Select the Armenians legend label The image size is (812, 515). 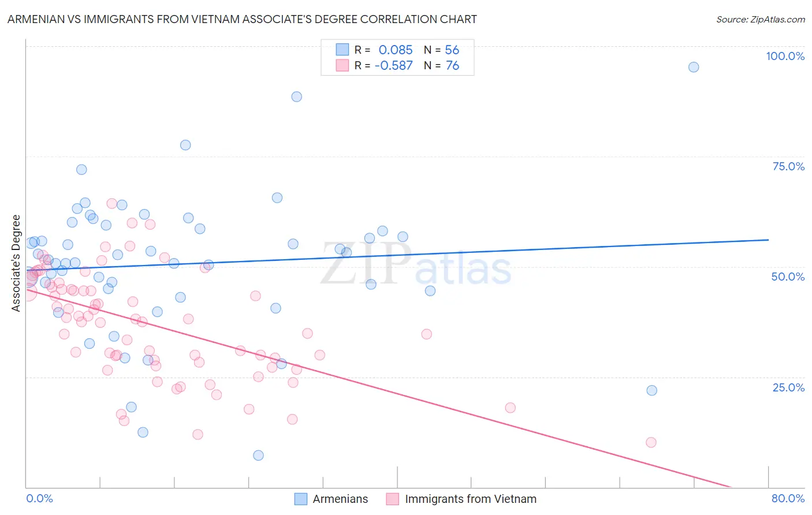(x=340, y=499)
